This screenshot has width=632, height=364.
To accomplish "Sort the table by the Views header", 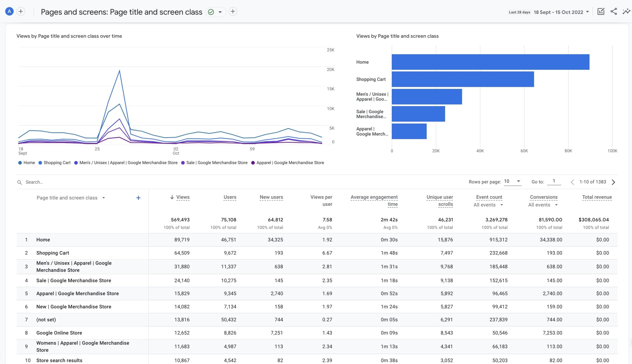I will click(183, 197).
